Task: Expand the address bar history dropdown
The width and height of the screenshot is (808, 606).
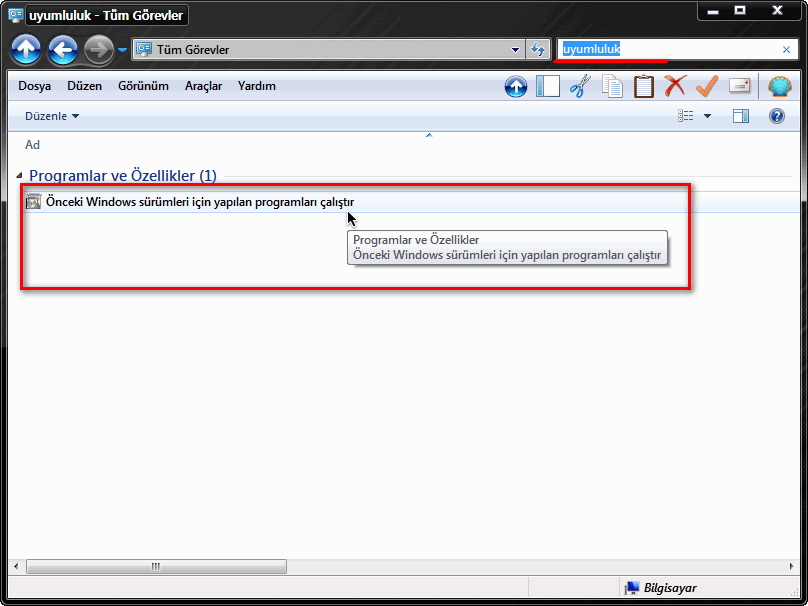Action: (x=515, y=50)
